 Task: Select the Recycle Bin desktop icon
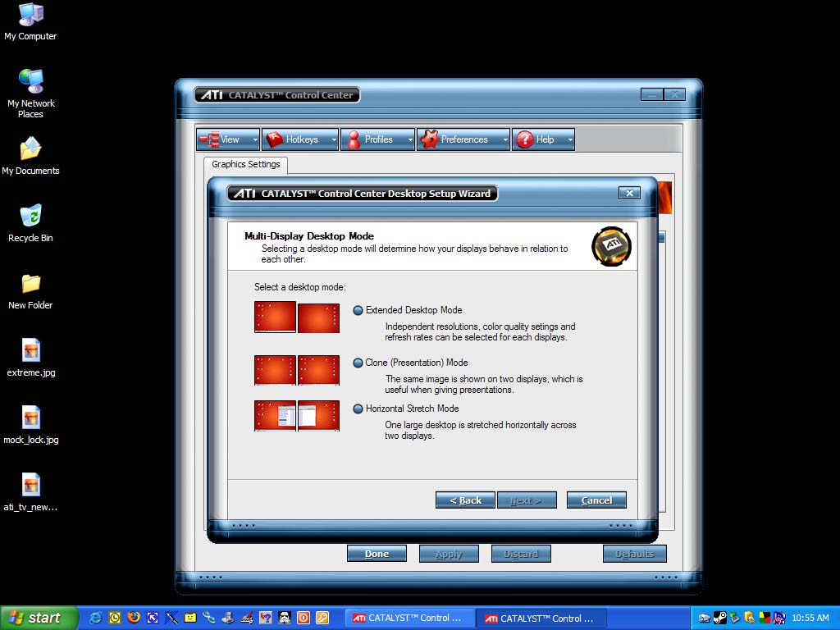click(30, 223)
